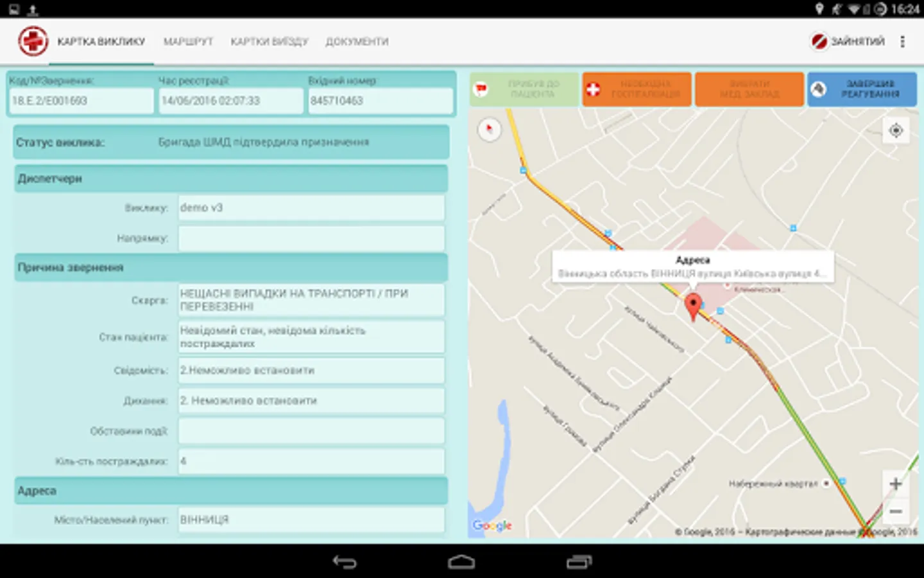Click the Google logo on the map
924x578 pixels.
[x=492, y=525]
